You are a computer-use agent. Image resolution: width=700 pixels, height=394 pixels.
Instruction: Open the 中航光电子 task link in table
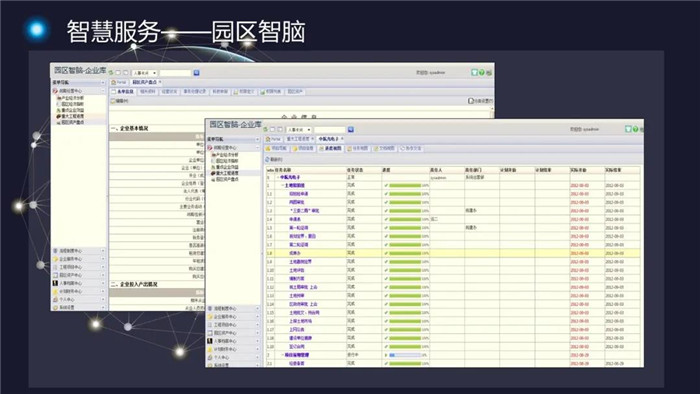pos(290,178)
